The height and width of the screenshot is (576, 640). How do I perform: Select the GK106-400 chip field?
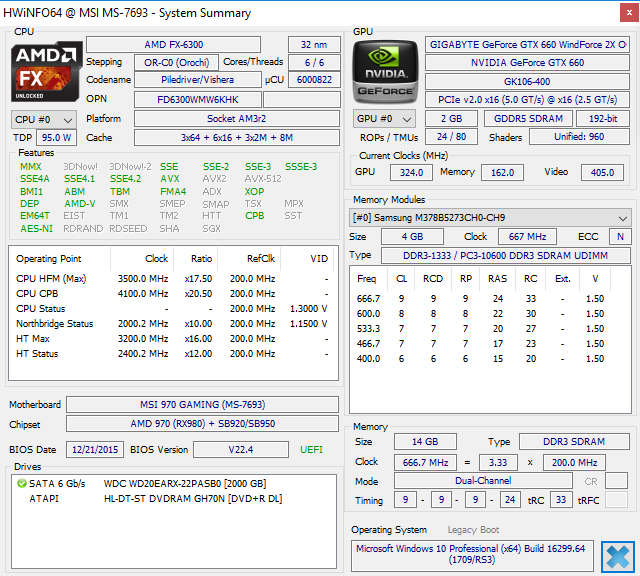point(527,82)
